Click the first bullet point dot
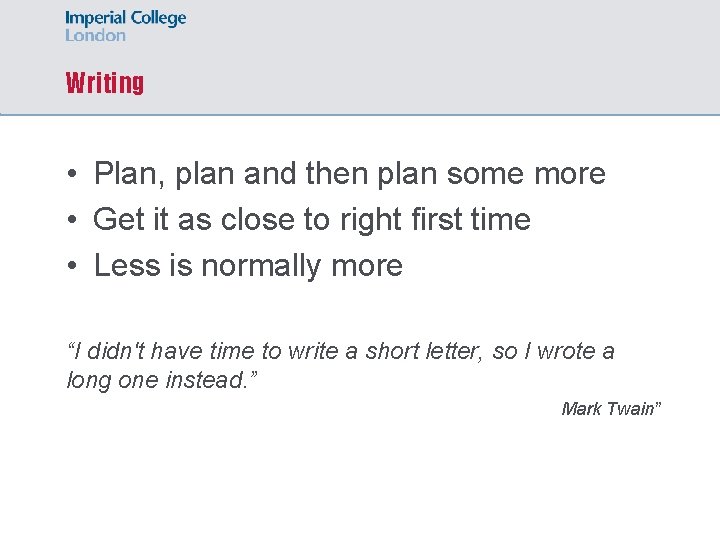720x540 pixels. (74, 174)
